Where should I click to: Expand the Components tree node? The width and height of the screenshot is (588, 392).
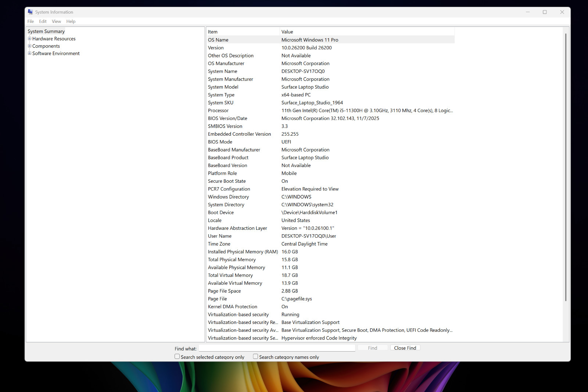(x=29, y=46)
